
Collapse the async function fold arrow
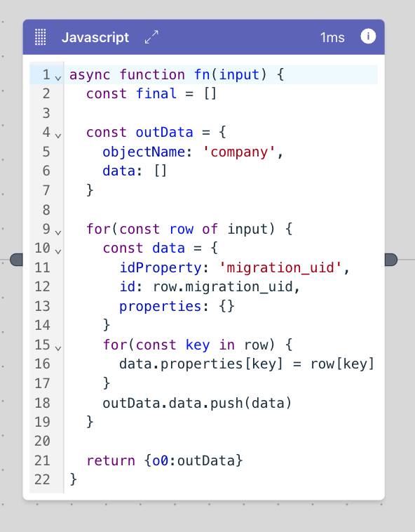[58, 79]
